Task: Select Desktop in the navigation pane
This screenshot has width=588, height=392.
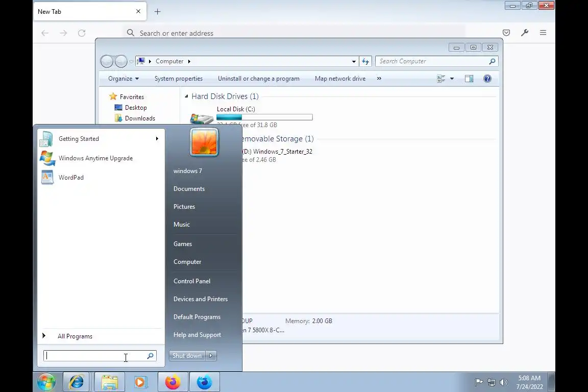Action: pyautogui.click(x=136, y=108)
